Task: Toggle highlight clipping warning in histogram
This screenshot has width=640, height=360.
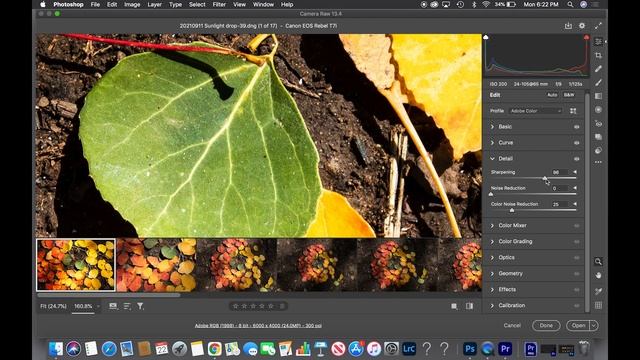Action: 587,37
